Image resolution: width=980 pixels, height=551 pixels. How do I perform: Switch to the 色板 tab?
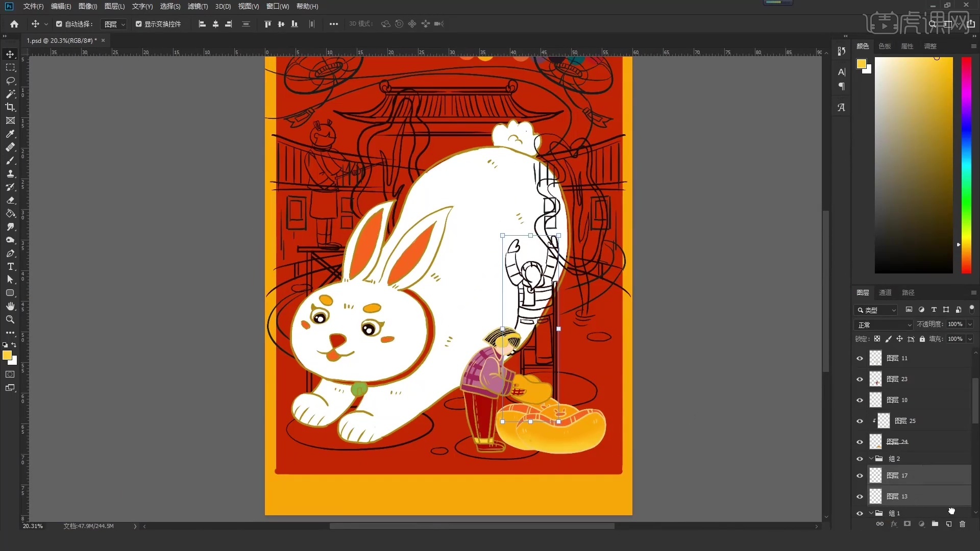point(885,46)
